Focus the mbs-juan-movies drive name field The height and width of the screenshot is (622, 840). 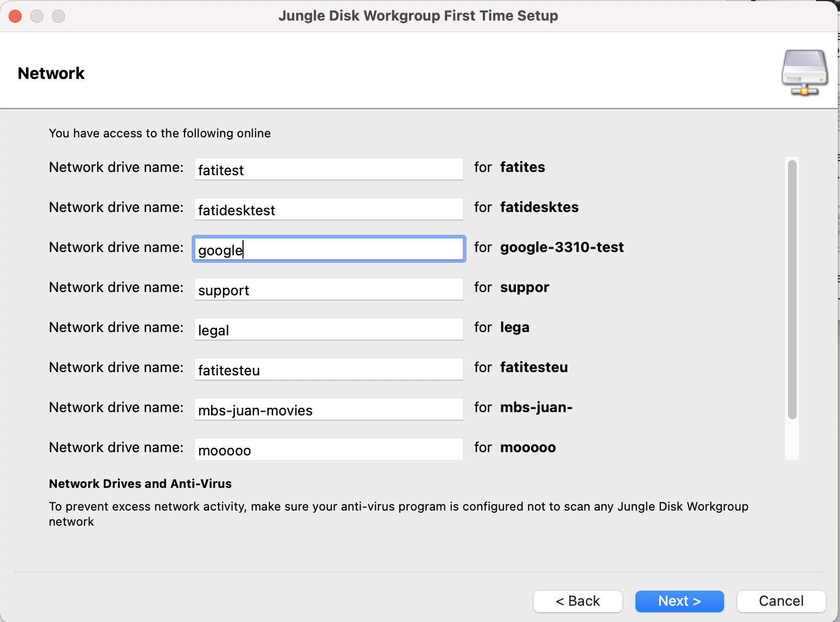pos(329,409)
